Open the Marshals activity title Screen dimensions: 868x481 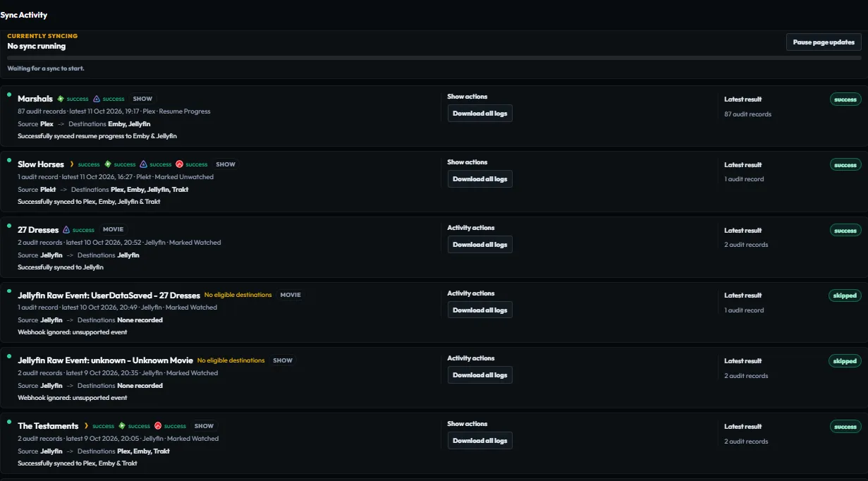(35, 99)
